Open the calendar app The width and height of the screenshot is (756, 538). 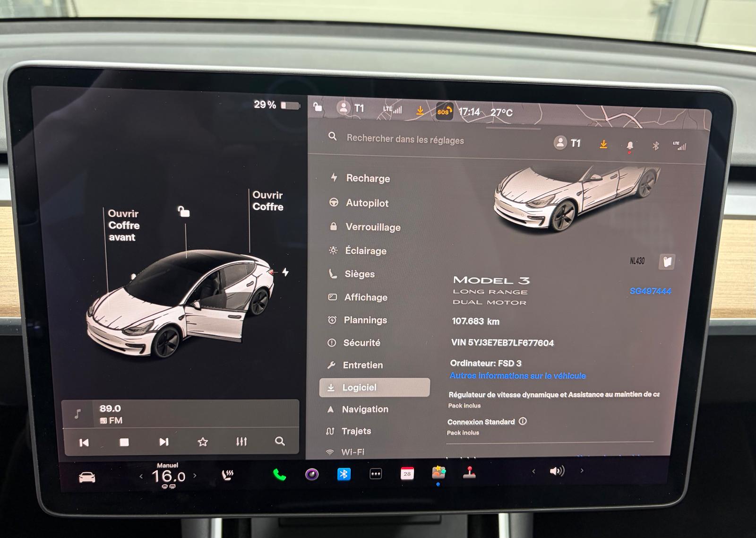click(407, 473)
